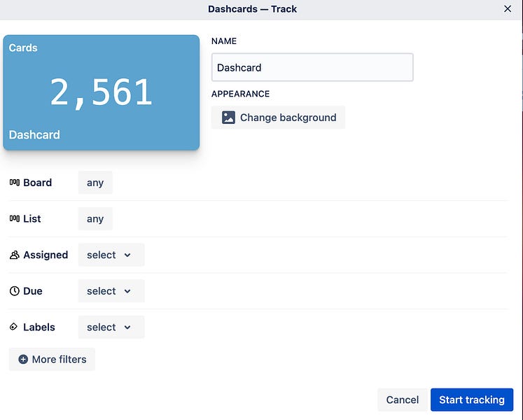Click the More filters button
Viewport: 523px width, 420px height.
point(52,359)
